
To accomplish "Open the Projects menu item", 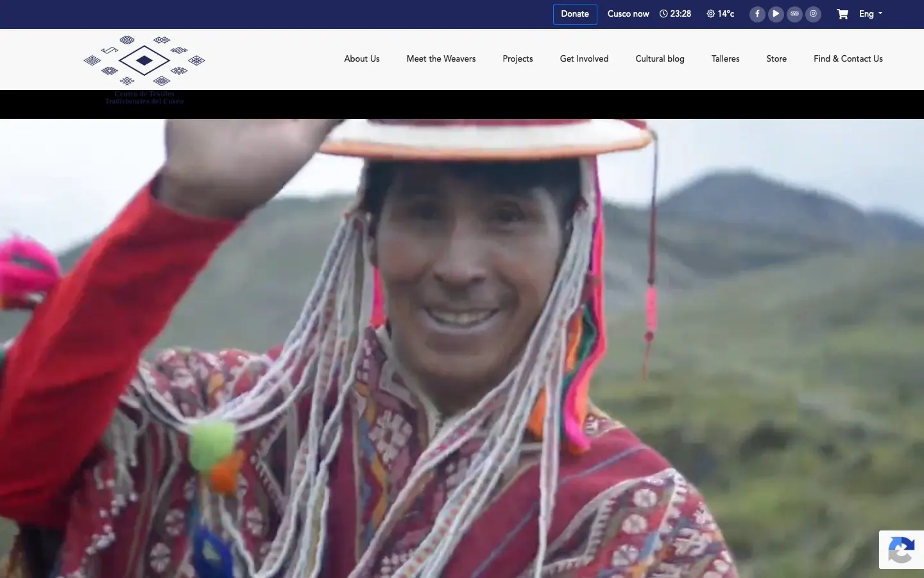I will pos(518,59).
